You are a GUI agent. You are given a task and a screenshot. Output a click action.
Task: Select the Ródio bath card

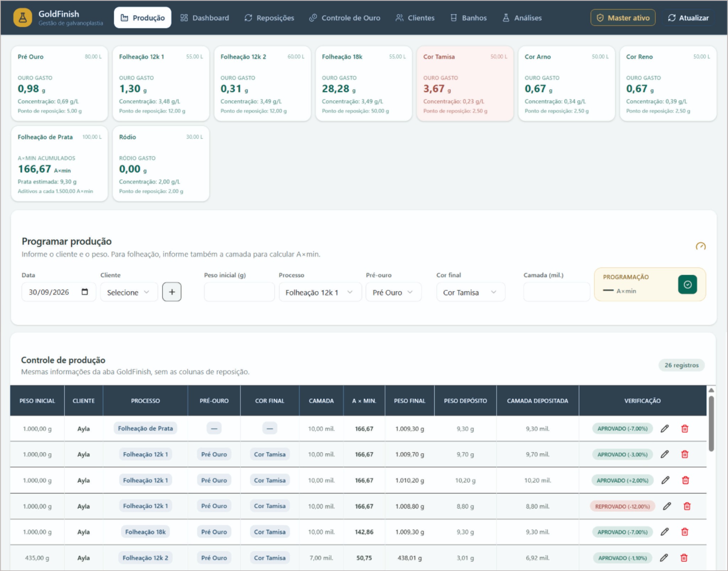click(x=161, y=164)
